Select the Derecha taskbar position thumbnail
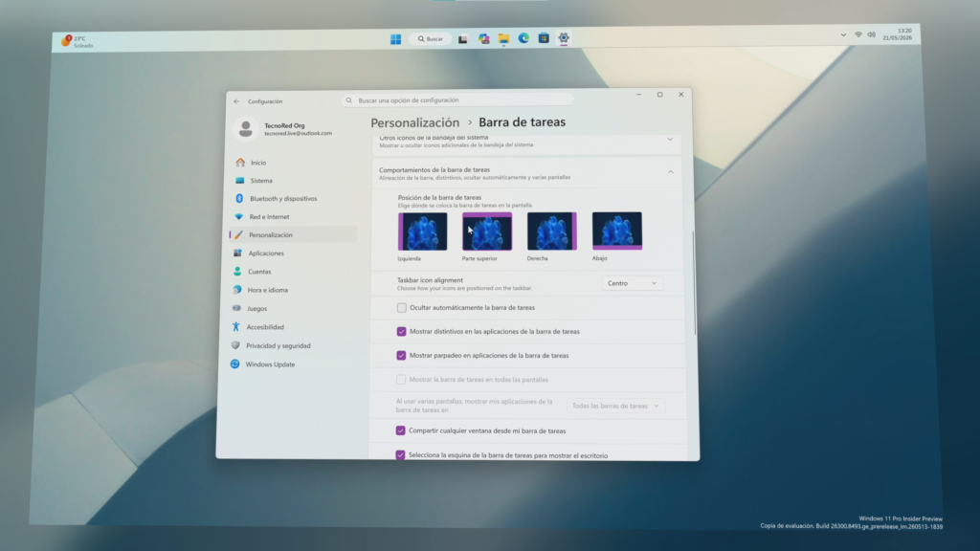 pos(552,231)
